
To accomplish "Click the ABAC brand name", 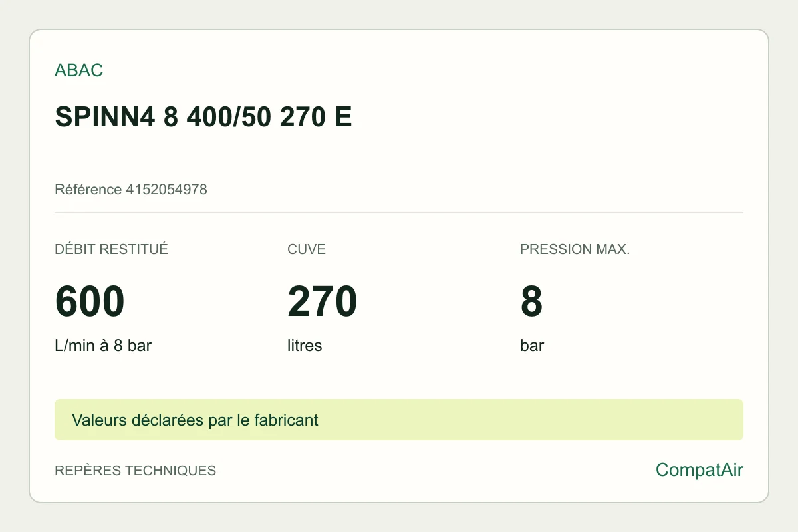I will click(78, 70).
